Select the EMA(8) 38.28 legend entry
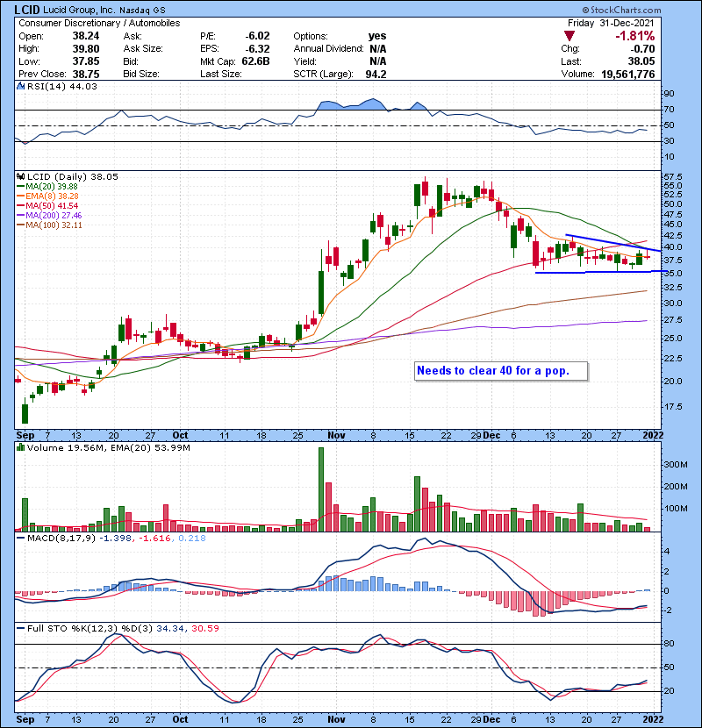 pos(48,196)
